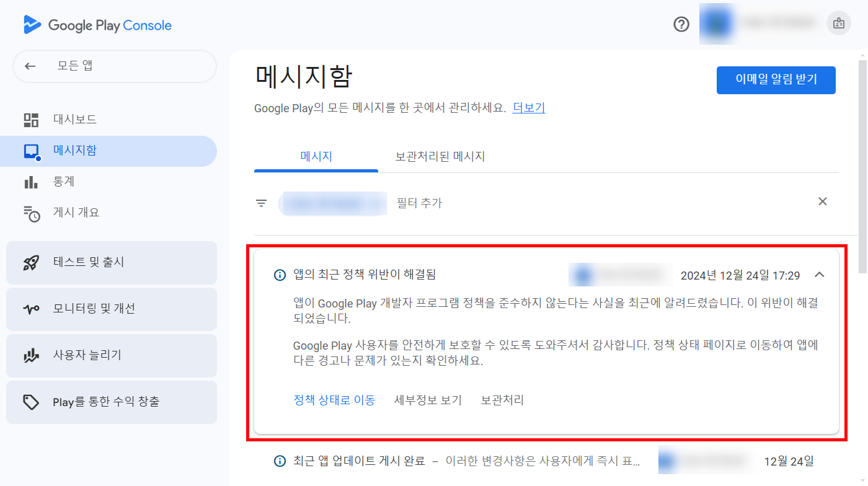Click the 2024년 12월 24일 17:29 timestamp
This screenshot has height=486, width=868.
coord(740,275)
